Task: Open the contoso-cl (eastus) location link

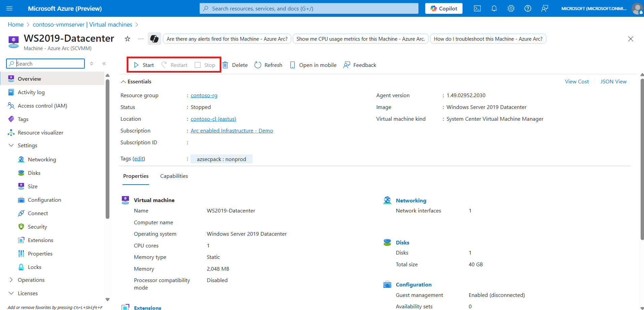Action: (213, 119)
